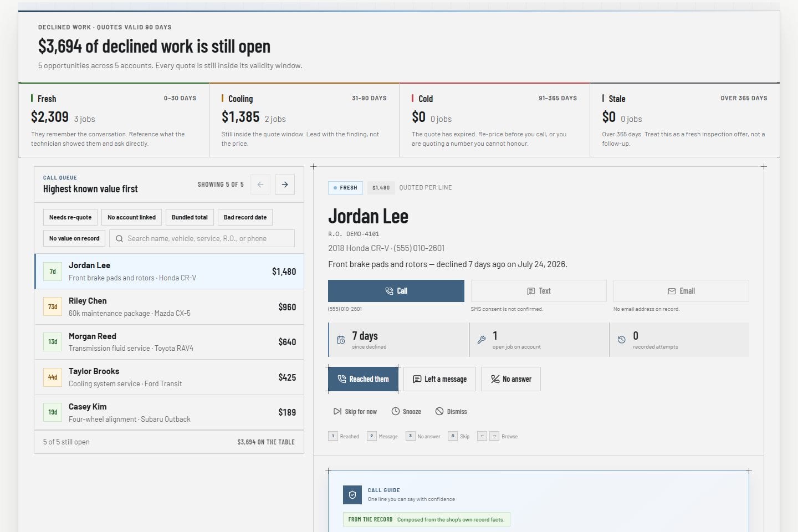Click the 73d age badge on Riley Chen
798x532 pixels.
tap(53, 307)
